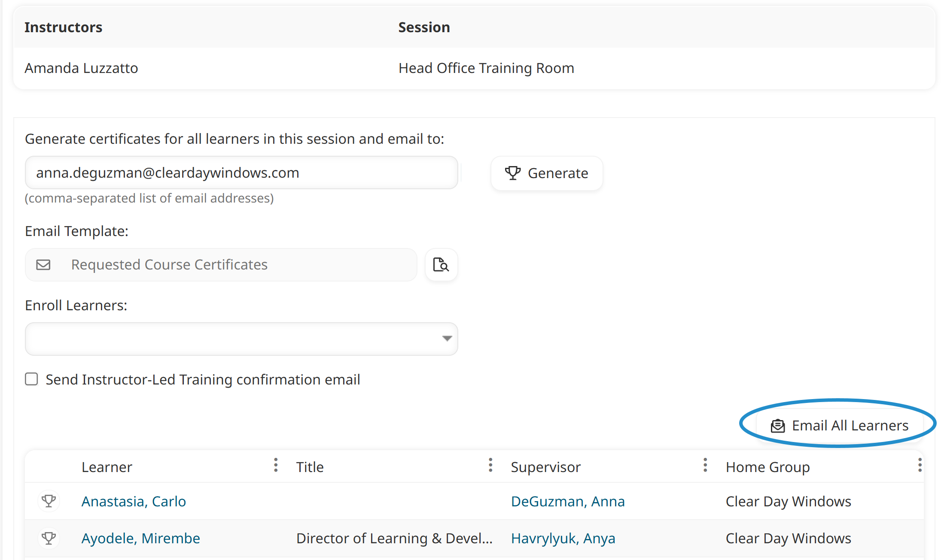Open Home Group column options menu
Viewport: 941px width, 560px height.
(920, 465)
